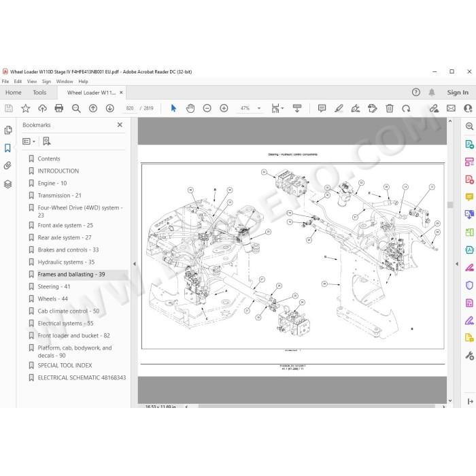Click the Delete trash icon

[x=389, y=108]
